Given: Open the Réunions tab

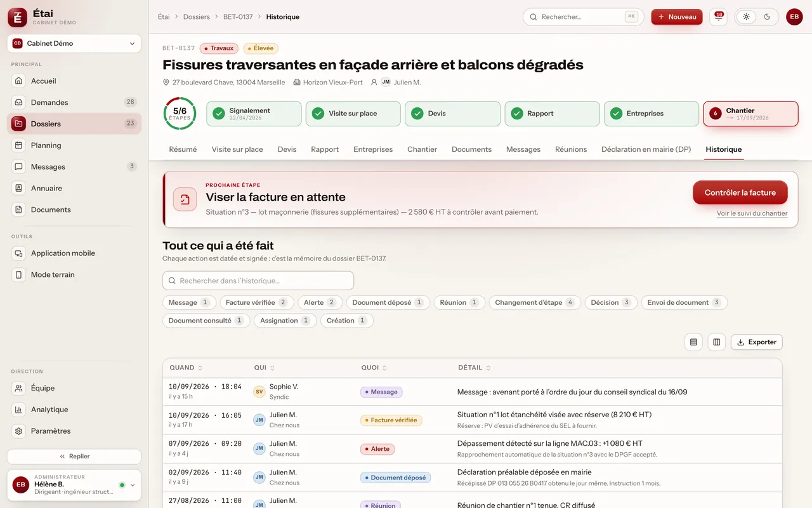Looking at the screenshot, I should pos(571,150).
